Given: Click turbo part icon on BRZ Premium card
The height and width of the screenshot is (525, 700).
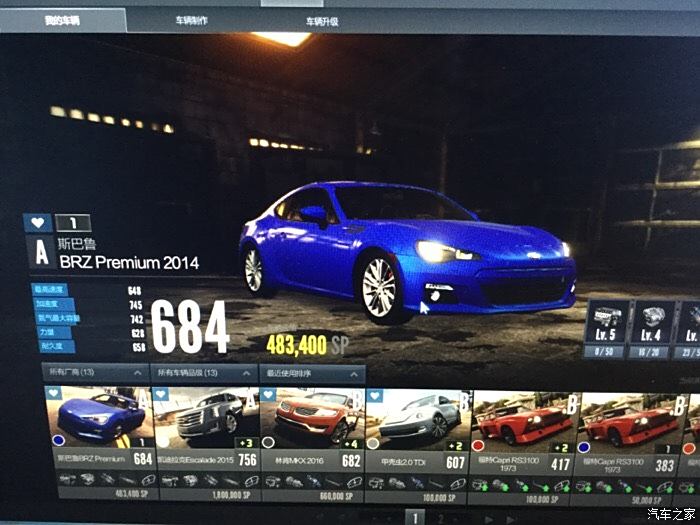Looking at the screenshot, I should [88, 479].
